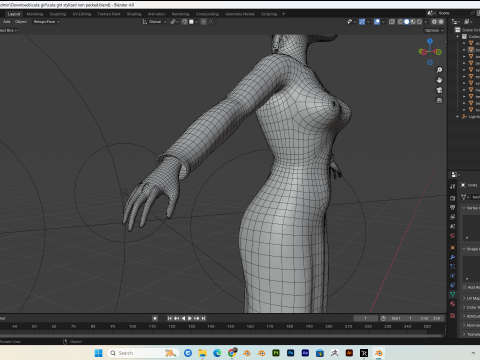Viewport: 480px width, 360px height.
Task: Expand the Lights collection in outliner
Action: [x=458, y=117]
